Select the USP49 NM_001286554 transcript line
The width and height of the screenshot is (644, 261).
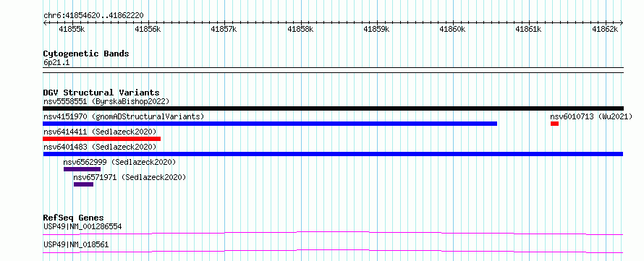click(333, 233)
